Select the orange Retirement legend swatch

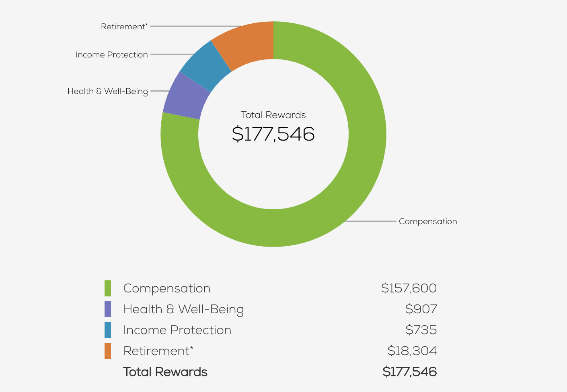[108, 351]
